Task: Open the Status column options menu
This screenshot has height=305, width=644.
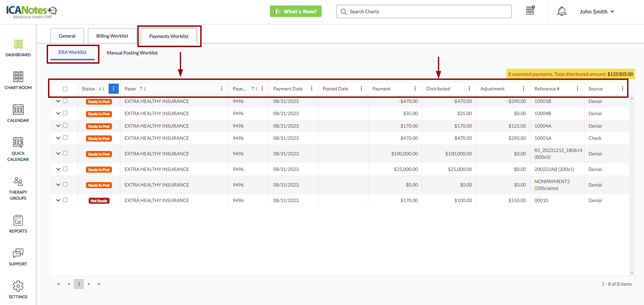Action: [x=113, y=89]
